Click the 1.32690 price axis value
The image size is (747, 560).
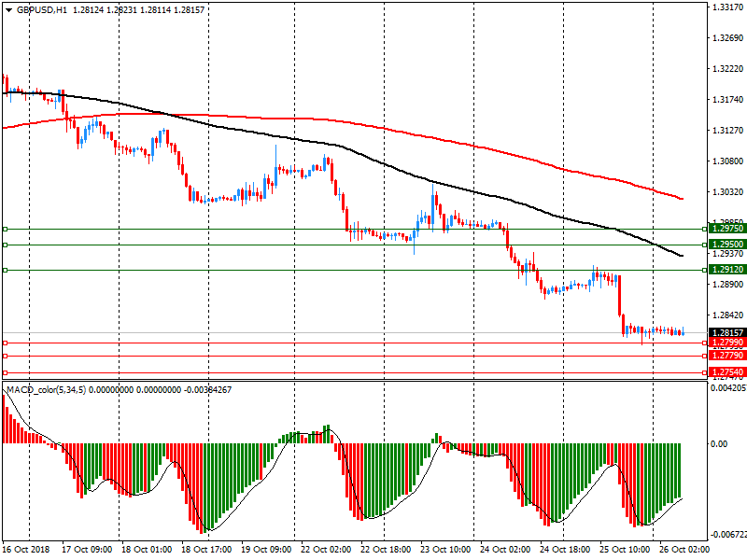[727, 38]
